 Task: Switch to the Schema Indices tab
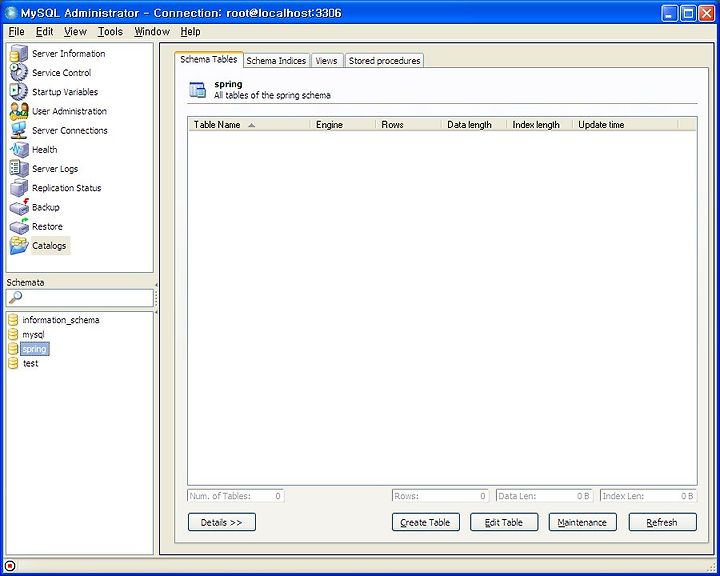coord(276,61)
